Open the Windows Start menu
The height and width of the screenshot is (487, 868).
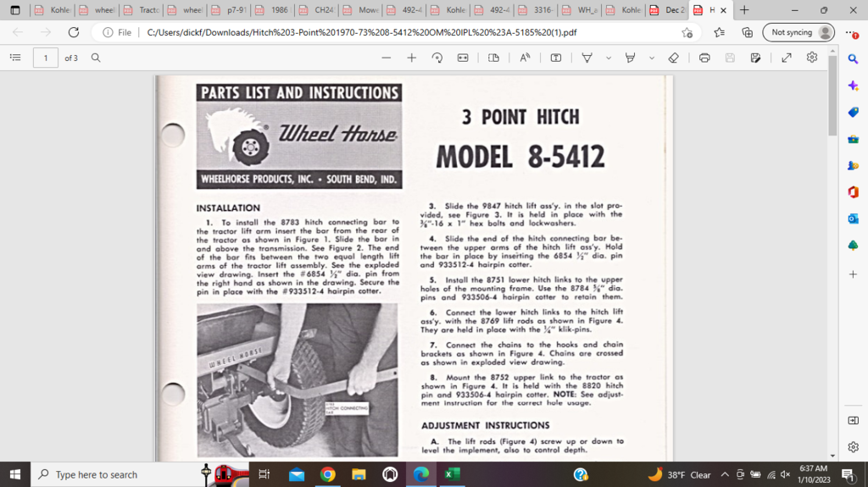pos(15,474)
